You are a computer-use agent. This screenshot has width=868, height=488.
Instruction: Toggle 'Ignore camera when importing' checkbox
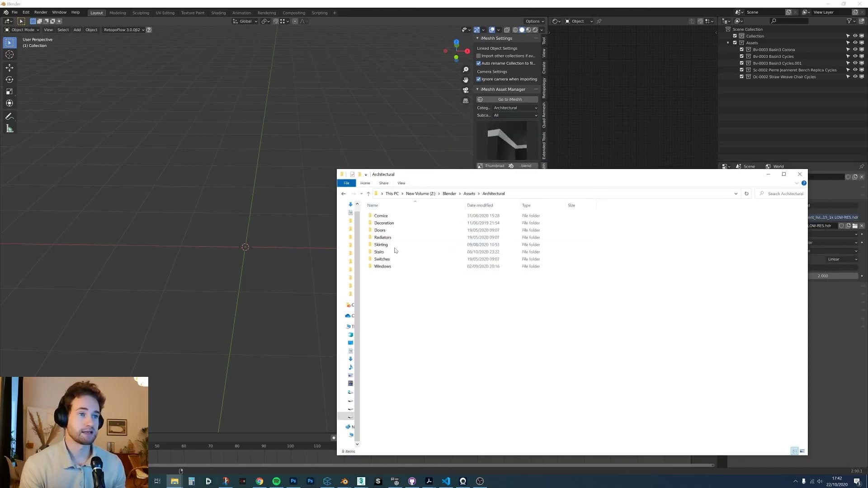tap(479, 79)
